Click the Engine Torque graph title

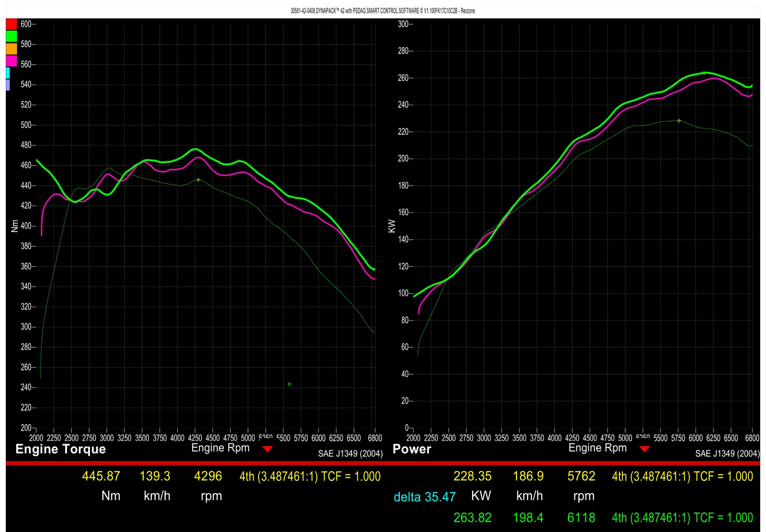click(x=61, y=449)
